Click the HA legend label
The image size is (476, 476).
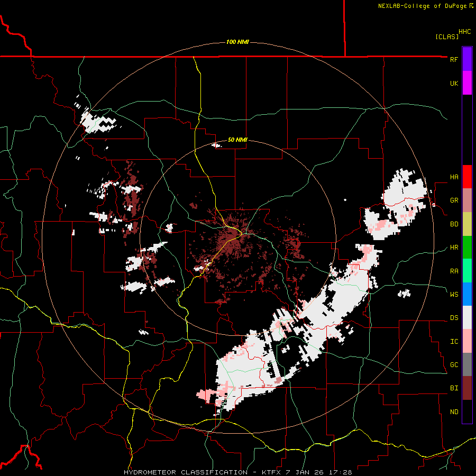454,177
